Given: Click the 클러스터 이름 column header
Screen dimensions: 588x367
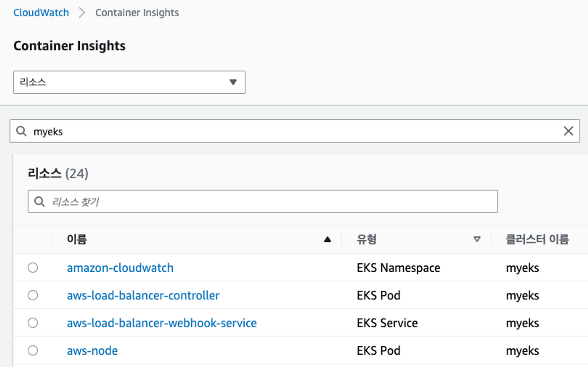Looking at the screenshot, I should point(537,239).
